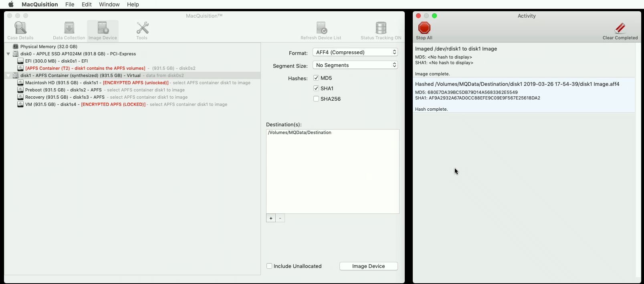
Task: Select Macintosh HD (931.5 GB) - disk1s1 row
Action: pos(132,83)
